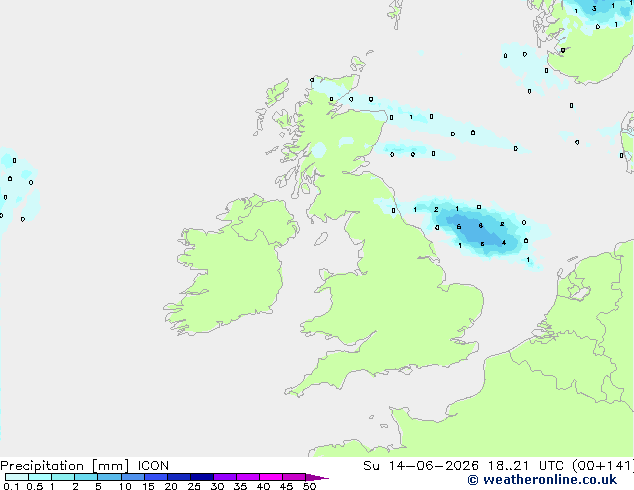Click the 0.5–1 mm legend swatch
Screen dimensions: 634x490
(40, 477)
